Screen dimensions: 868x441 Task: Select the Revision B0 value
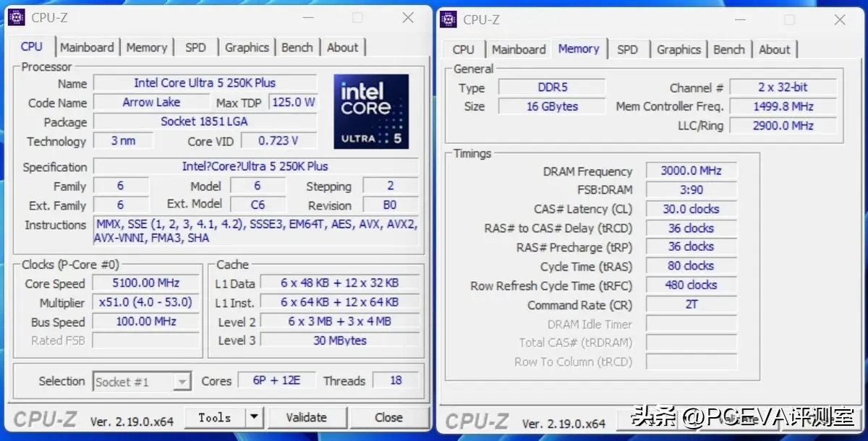[x=391, y=205]
